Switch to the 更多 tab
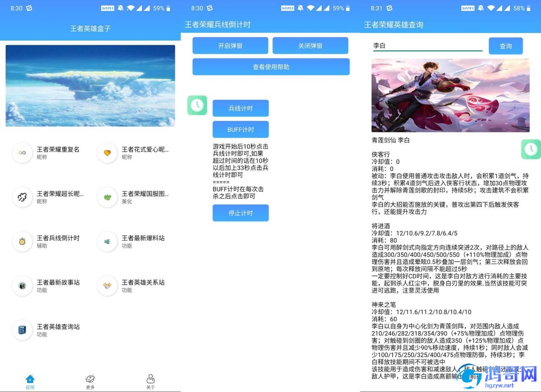Image resolution: width=541 pixels, height=392 pixels. pos(90,382)
